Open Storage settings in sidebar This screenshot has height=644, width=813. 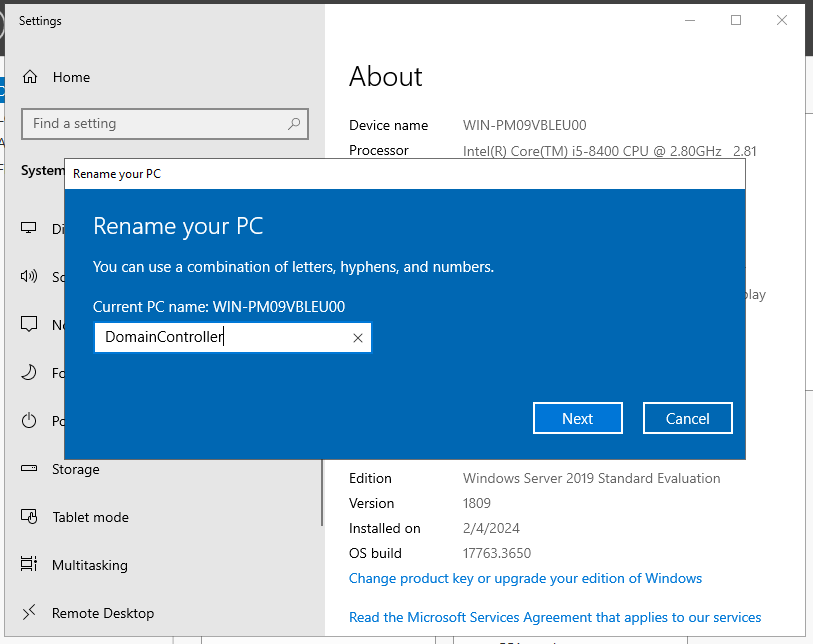click(x=76, y=469)
